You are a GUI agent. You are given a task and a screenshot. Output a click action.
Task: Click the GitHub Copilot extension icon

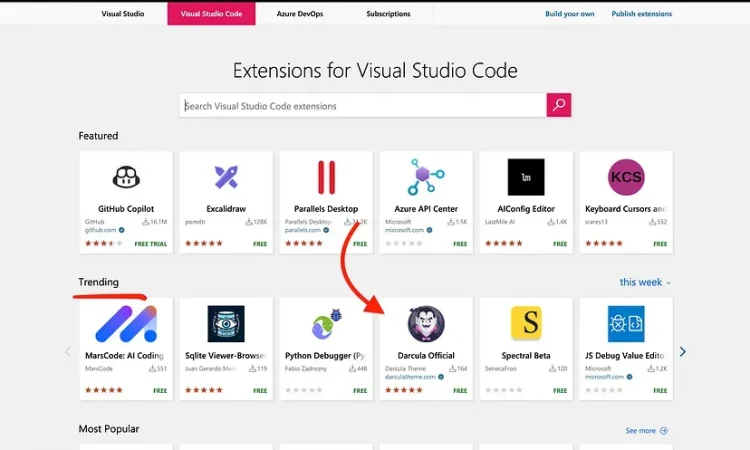click(125, 178)
